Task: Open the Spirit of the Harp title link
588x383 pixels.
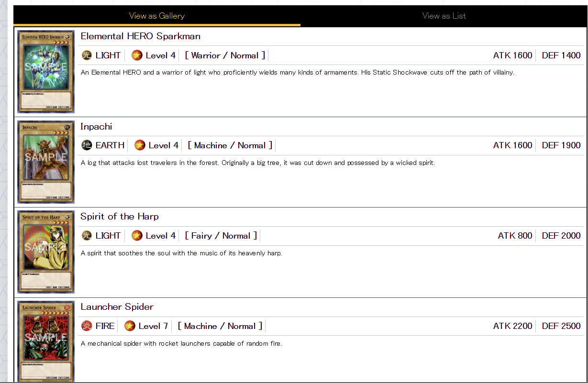Action: (x=120, y=217)
